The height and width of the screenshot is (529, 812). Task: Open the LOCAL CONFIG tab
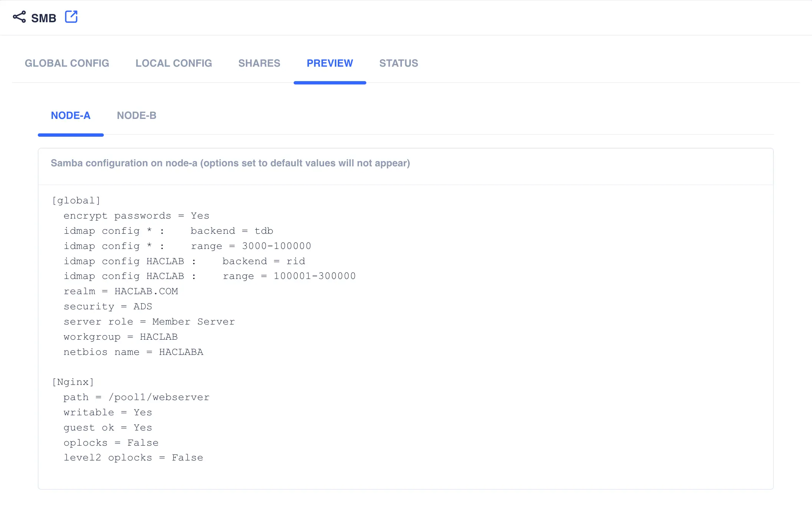coord(174,63)
